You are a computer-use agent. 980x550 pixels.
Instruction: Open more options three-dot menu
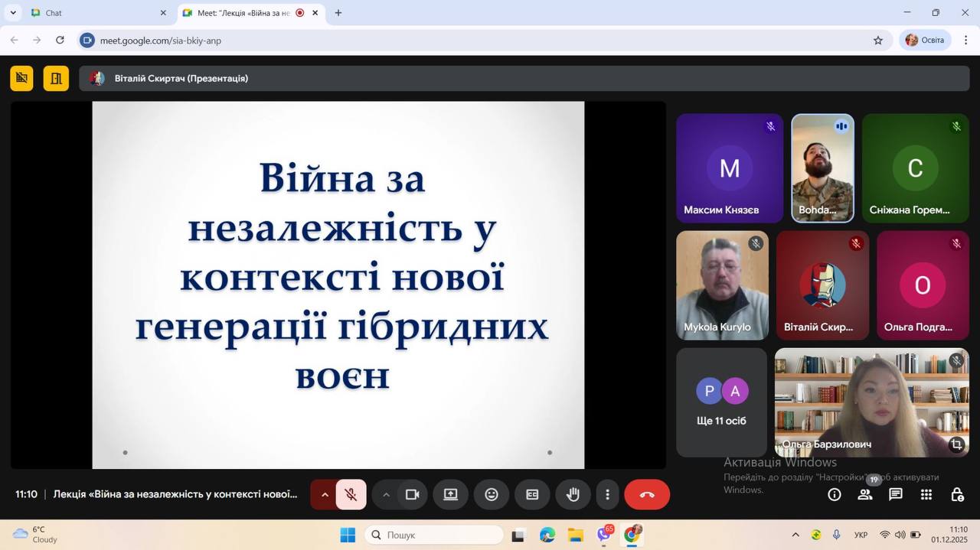point(607,494)
